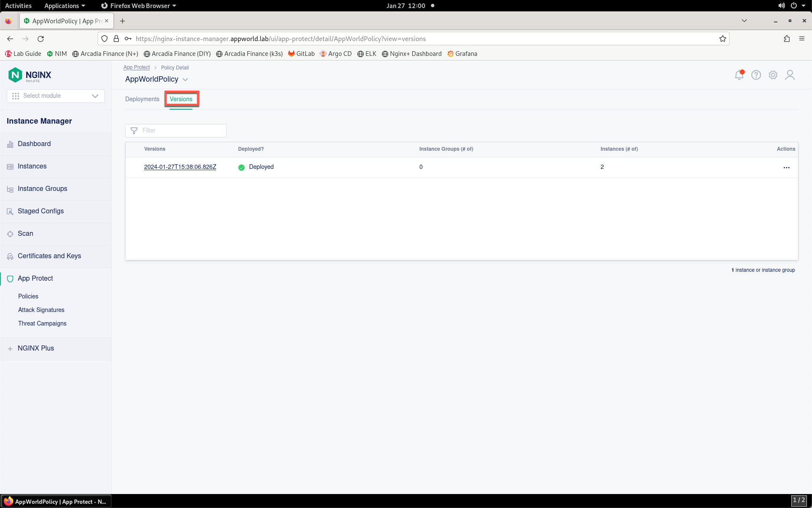
Task: Open the GitLab bookmark
Action: click(301, 54)
